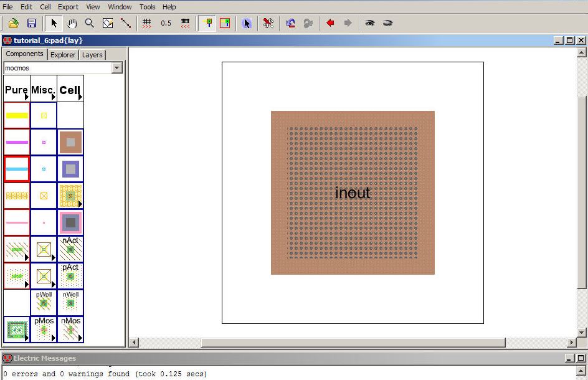Viewport: 588px width, 380px height.
Task: Select the Pan hand tool
Action: (x=72, y=23)
